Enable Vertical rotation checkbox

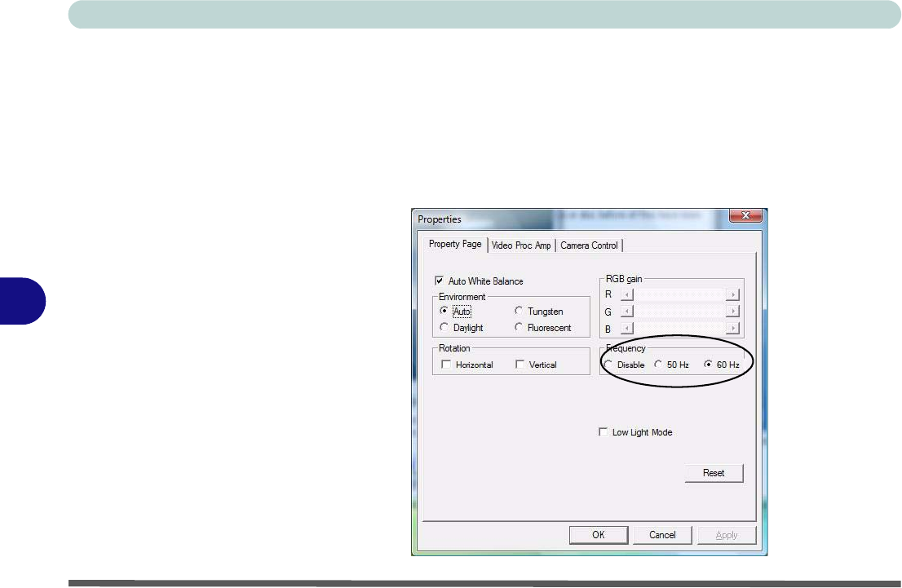pyautogui.click(x=520, y=365)
